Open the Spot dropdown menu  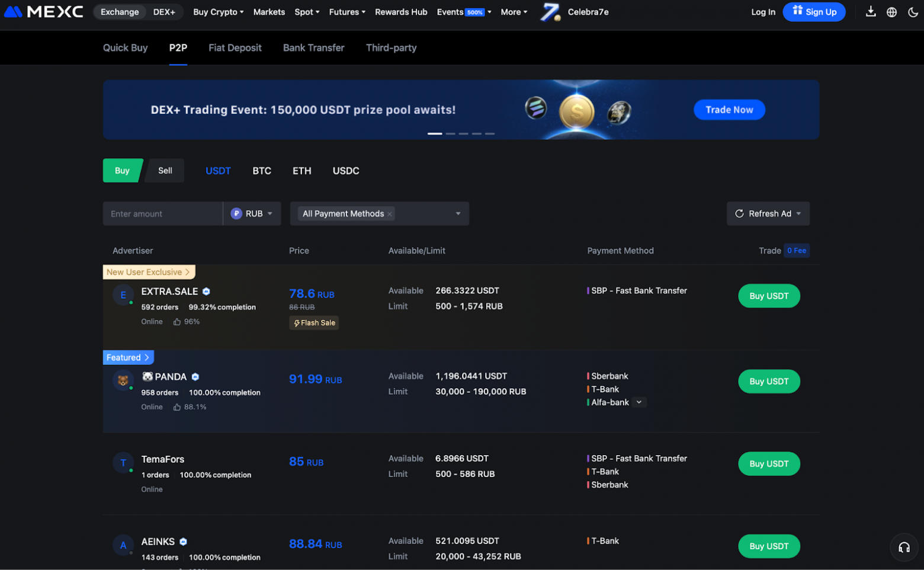coord(307,12)
